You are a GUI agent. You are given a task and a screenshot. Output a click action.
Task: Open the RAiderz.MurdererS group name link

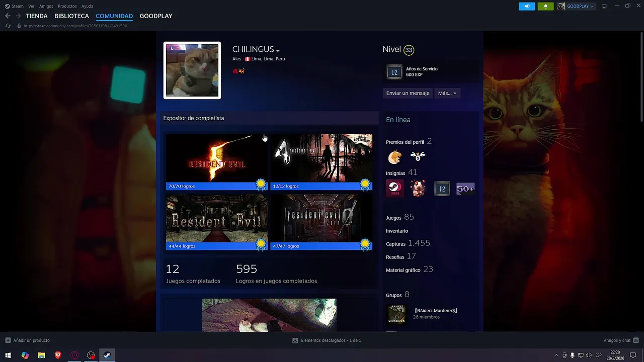pos(436,311)
